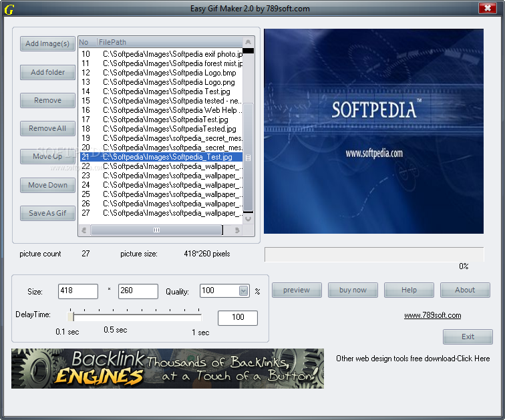
Task: Select row 25 softpedia_wallpaper
Action: coord(161,194)
